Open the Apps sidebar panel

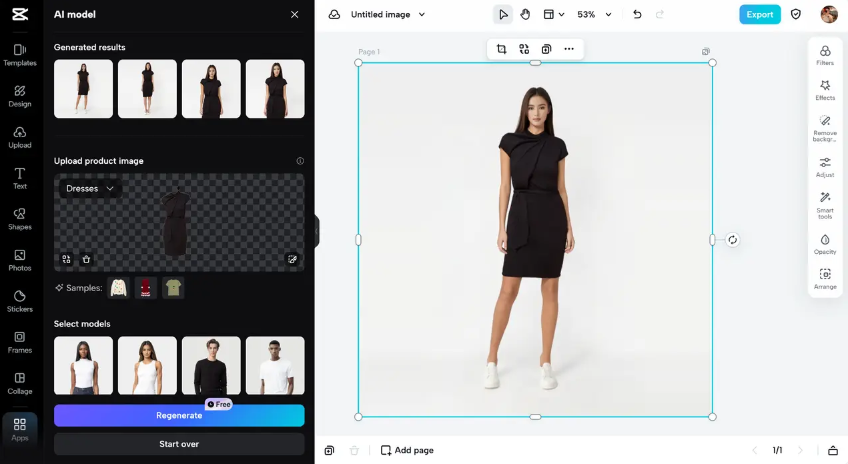tap(20, 429)
